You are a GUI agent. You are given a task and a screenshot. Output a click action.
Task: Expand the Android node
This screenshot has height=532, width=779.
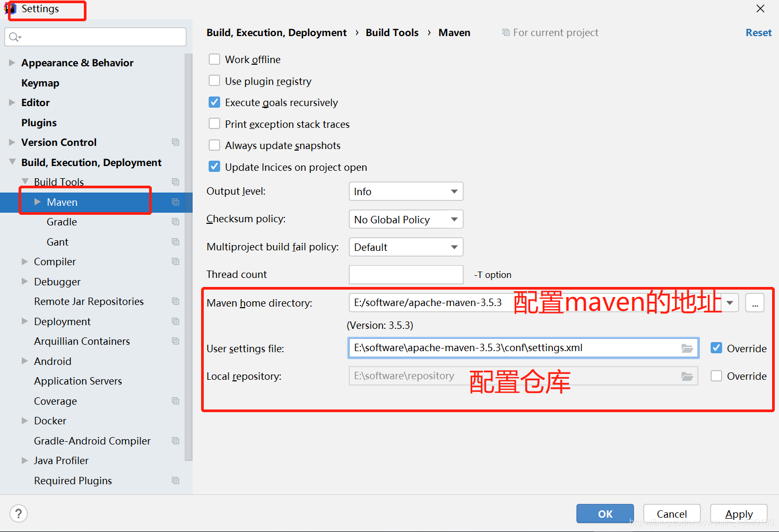(x=24, y=361)
